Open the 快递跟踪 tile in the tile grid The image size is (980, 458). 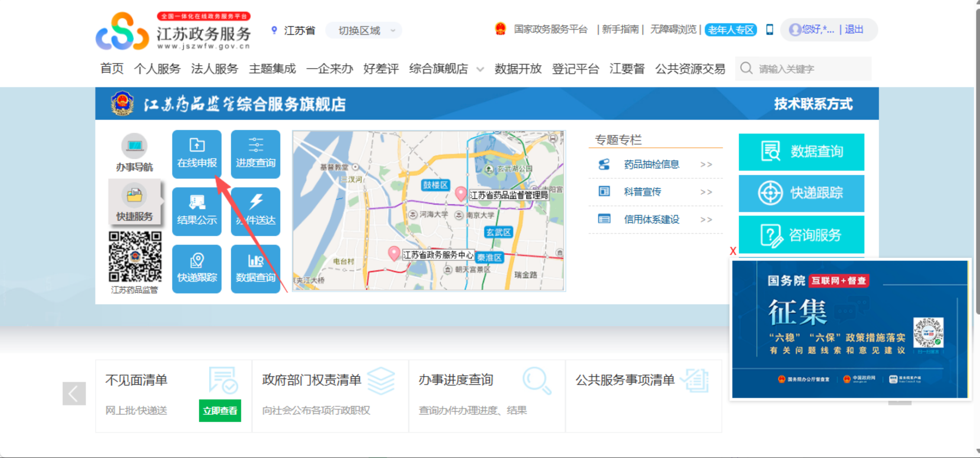(x=197, y=269)
